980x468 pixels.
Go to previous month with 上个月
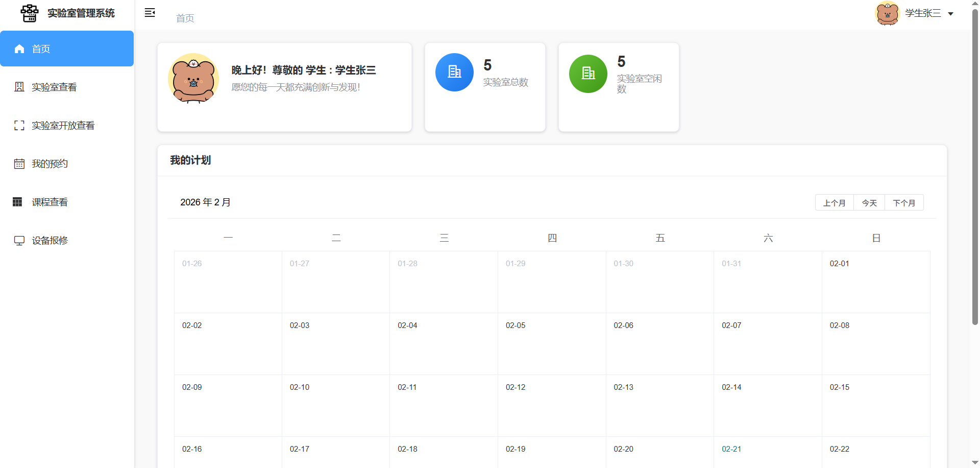pos(834,203)
